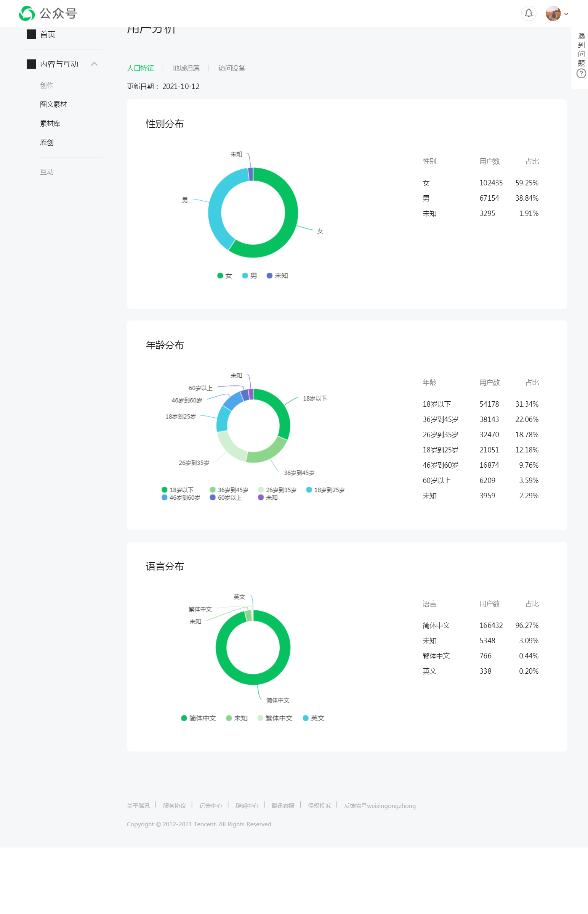588x914 pixels.
Task: Click the 公众号 logo icon
Action: (x=27, y=13)
